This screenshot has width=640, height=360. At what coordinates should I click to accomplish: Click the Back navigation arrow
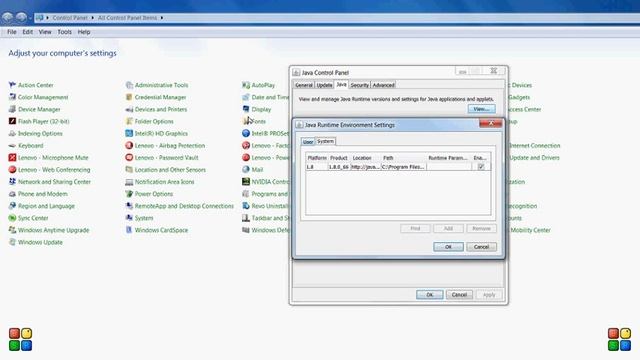[7, 18]
